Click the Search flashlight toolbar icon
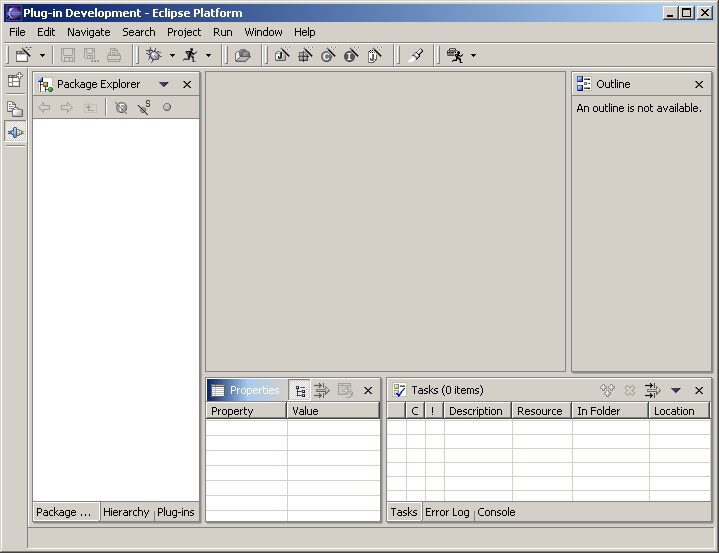719x553 pixels. click(416, 56)
